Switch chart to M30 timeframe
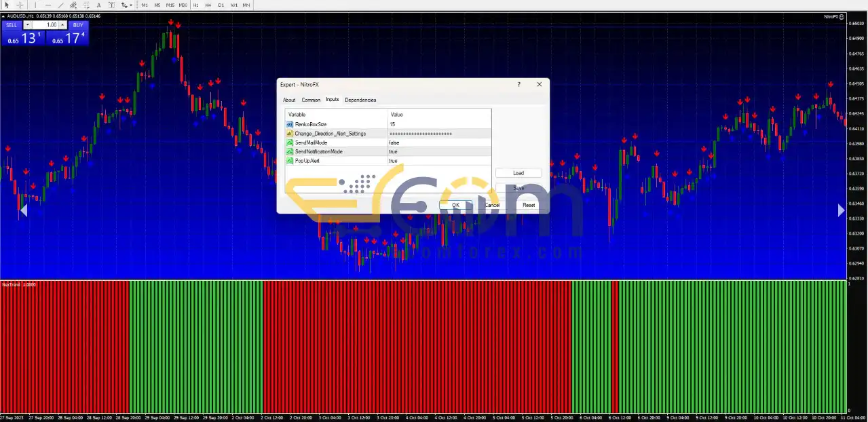 point(183,5)
